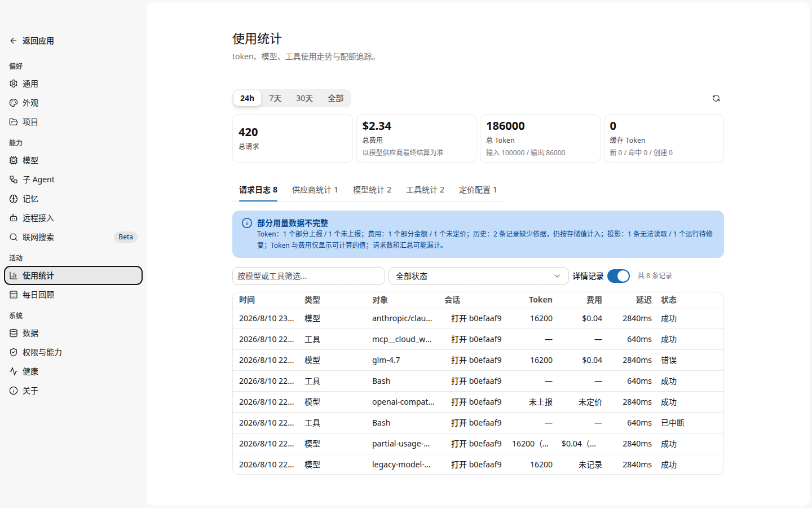Click the 权限与能力 shield icon

[x=14, y=352]
